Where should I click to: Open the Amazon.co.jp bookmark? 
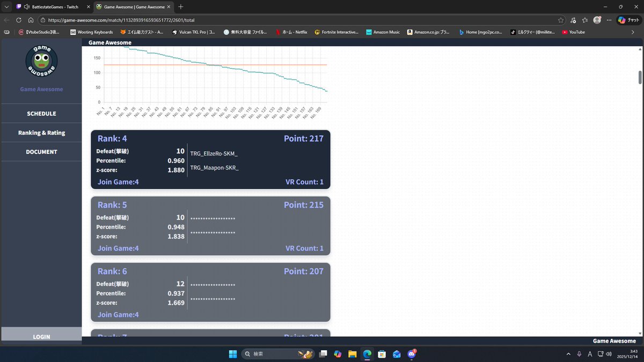point(428,32)
